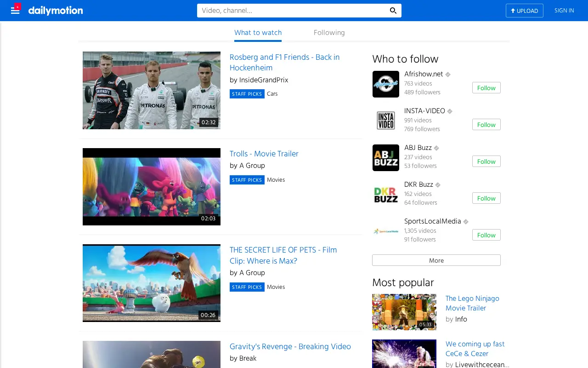Viewport: 588px width, 368px height.
Task: Open INSTA-VIDEO channel avatar
Action: coord(386,121)
